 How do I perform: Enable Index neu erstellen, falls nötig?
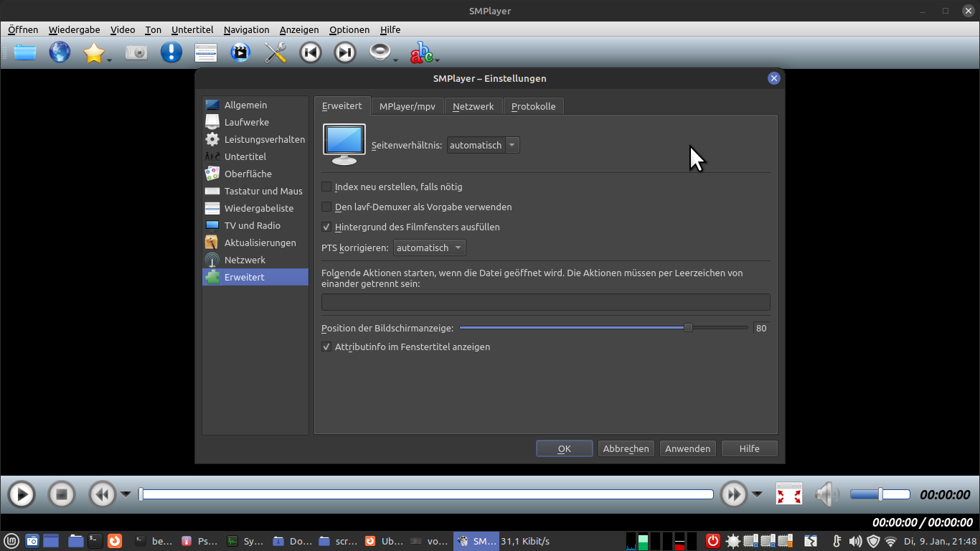click(x=327, y=187)
